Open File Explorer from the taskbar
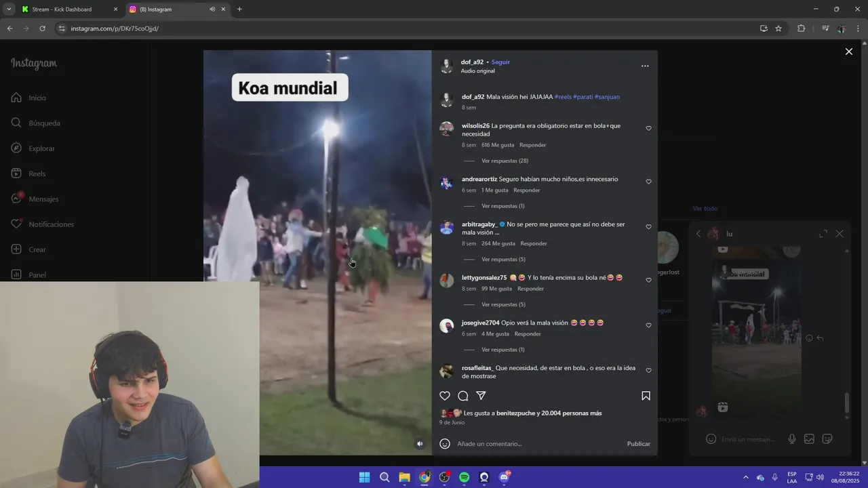The width and height of the screenshot is (868, 488). 404,477
